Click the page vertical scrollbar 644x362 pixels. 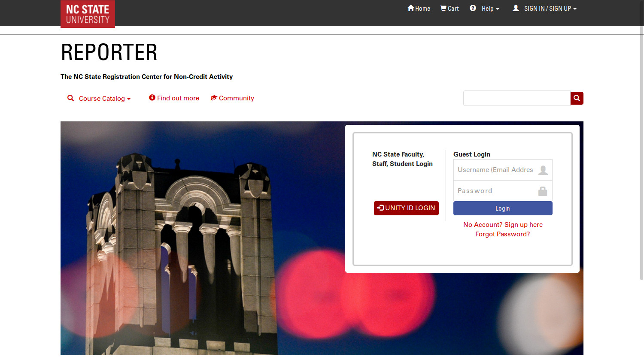click(x=642, y=140)
